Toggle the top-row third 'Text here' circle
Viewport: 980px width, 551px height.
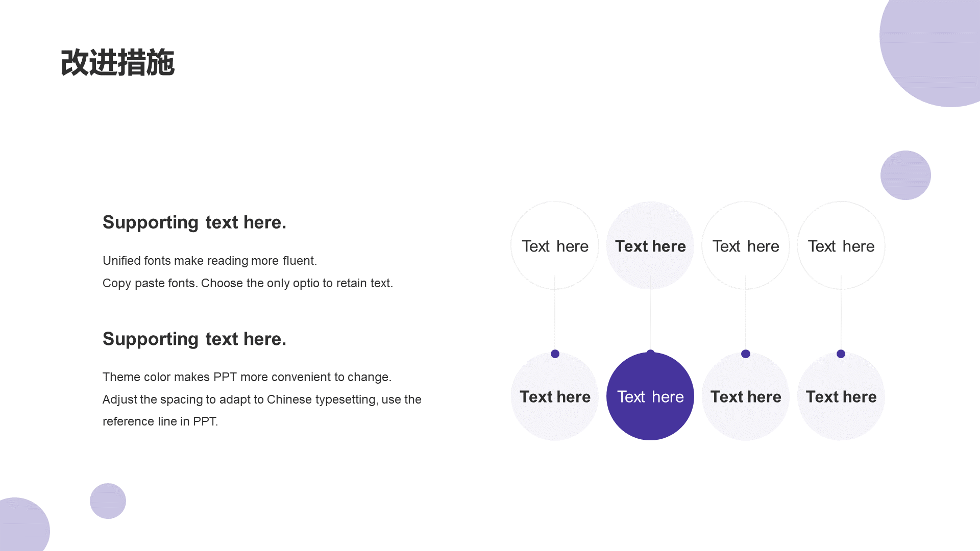[x=745, y=246]
